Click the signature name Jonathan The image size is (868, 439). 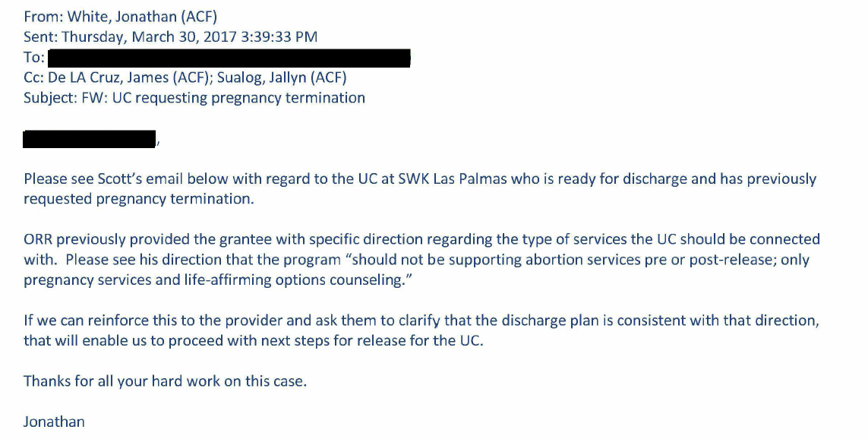54,422
